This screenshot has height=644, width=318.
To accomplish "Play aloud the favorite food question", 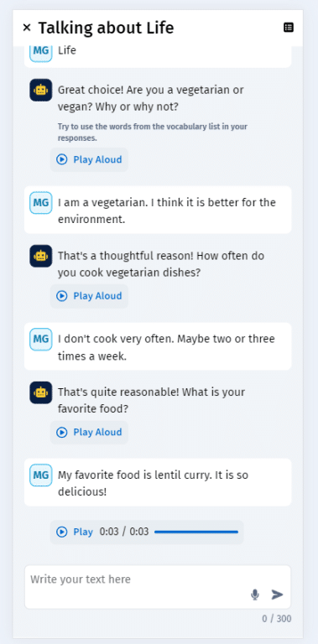I will [x=89, y=432].
